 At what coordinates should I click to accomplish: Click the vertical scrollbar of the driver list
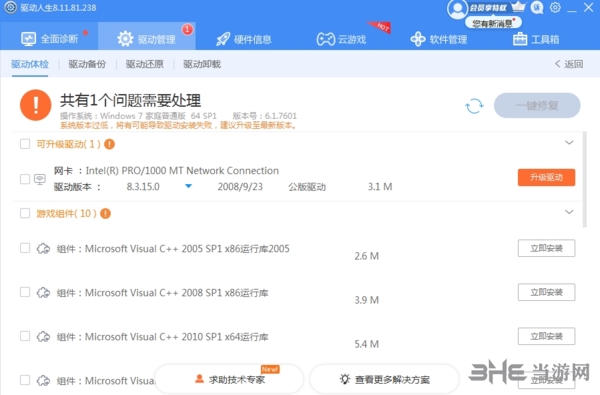(584, 180)
